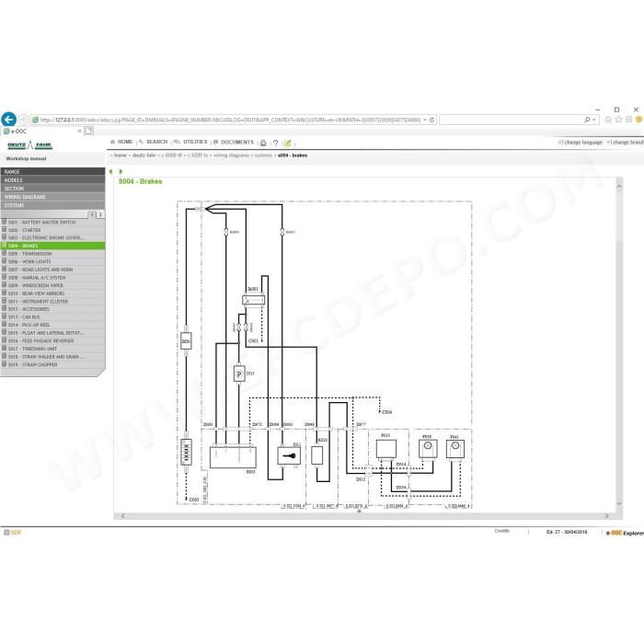Click the Print icon in e-DOC toolbar
This screenshot has height=644, width=644.
[263, 143]
